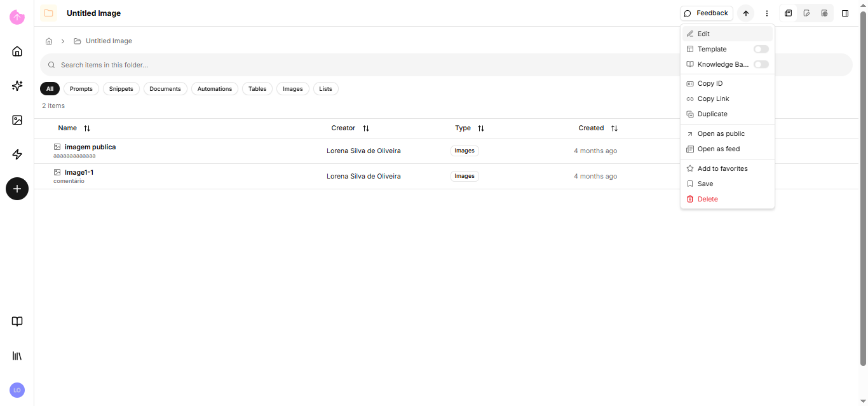Open the book icon in sidebar
Image resolution: width=868 pixels, height=406 pixels.
point(17,321)
